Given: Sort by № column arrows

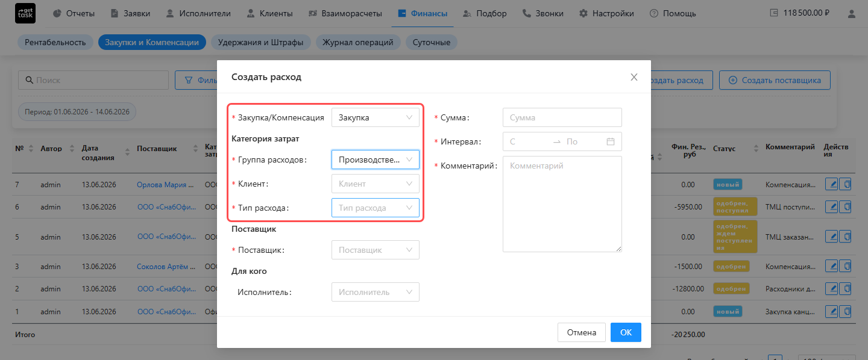Looking at the screenshot, I should tap(31, 149).
